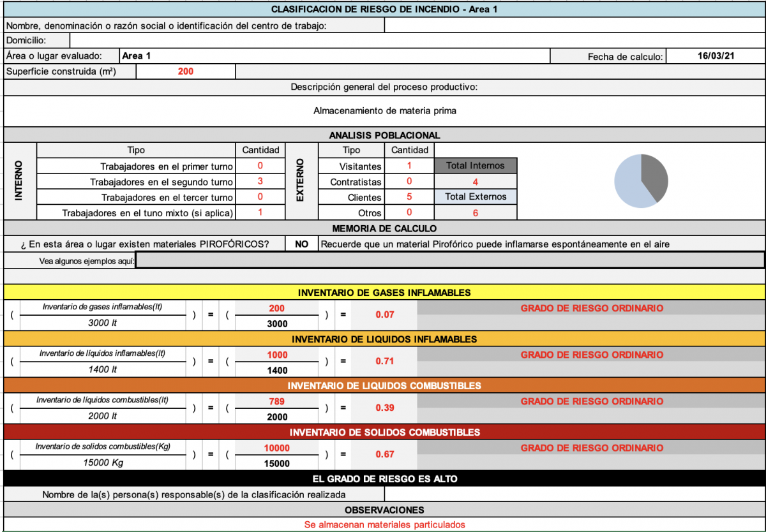Viewport: 766px width, 532px height.
Task: Click the combustible solids result 0.67
Action: pos(384,455)
